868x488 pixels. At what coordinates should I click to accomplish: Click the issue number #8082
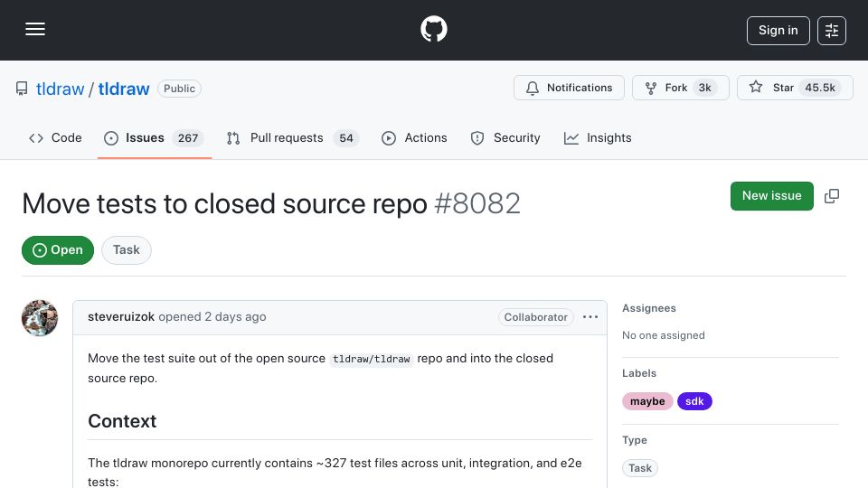click(x=477, y=203)
